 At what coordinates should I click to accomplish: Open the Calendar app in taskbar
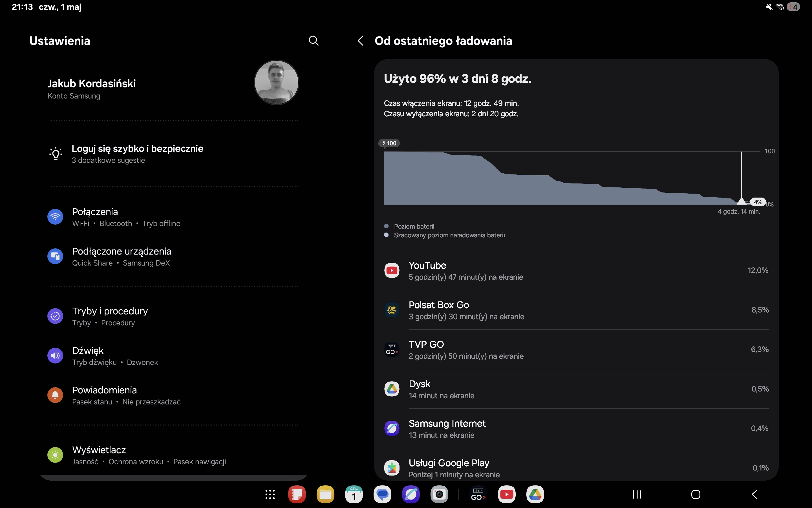pos(354,494)
